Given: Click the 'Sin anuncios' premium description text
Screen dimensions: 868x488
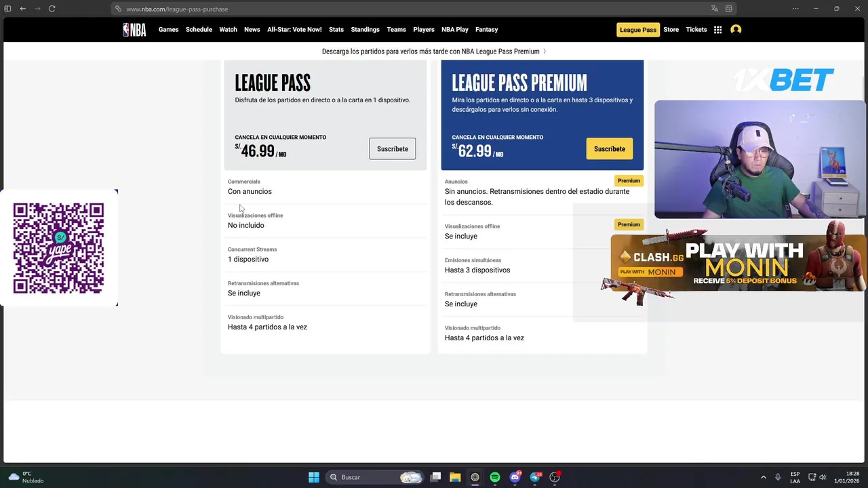Looking at the screenshot, I should [537, 197].
